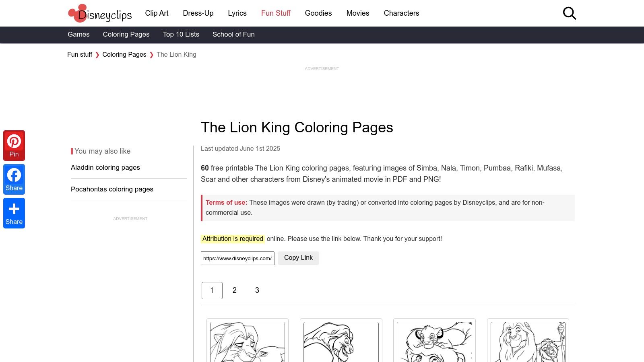Image resolution: width=644 pixels, height=362 pixels.
Task: Open Pocahontas coloring pages
Action: [112, 189]
